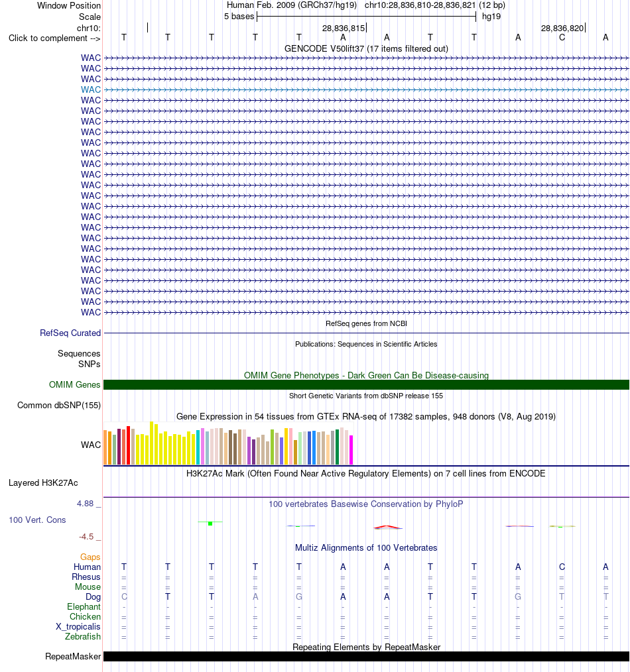
Task: Click the SNPs label of Publications track
Action: click(90, 364)
